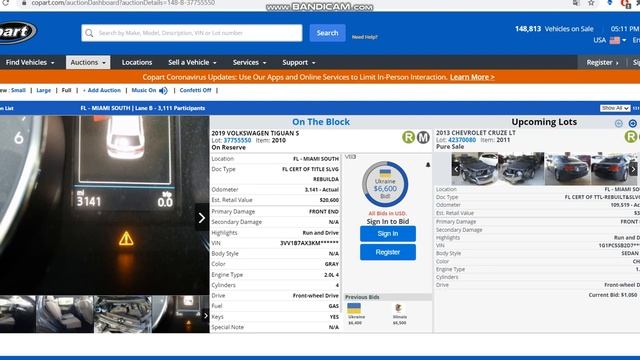Click the 148,813 Vehicles on Sale text
The width and height of the screenshot is (640, 360).
click(554, 29)
